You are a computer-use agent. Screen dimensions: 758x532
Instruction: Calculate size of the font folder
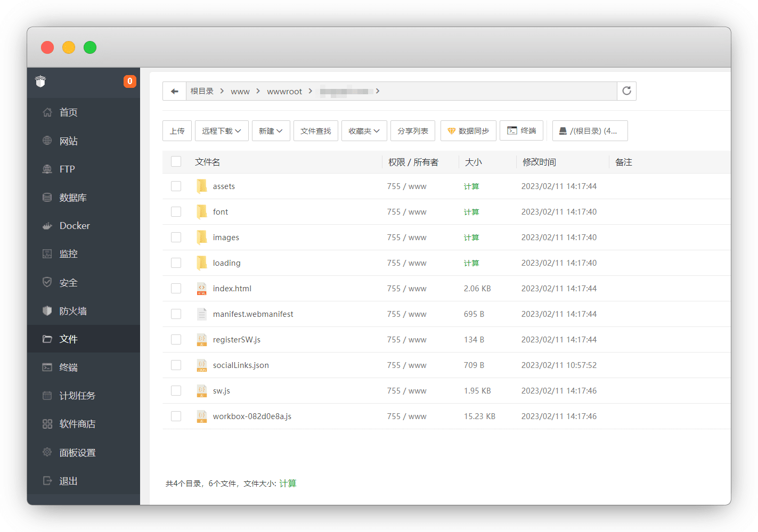click(x=471, y=212)
